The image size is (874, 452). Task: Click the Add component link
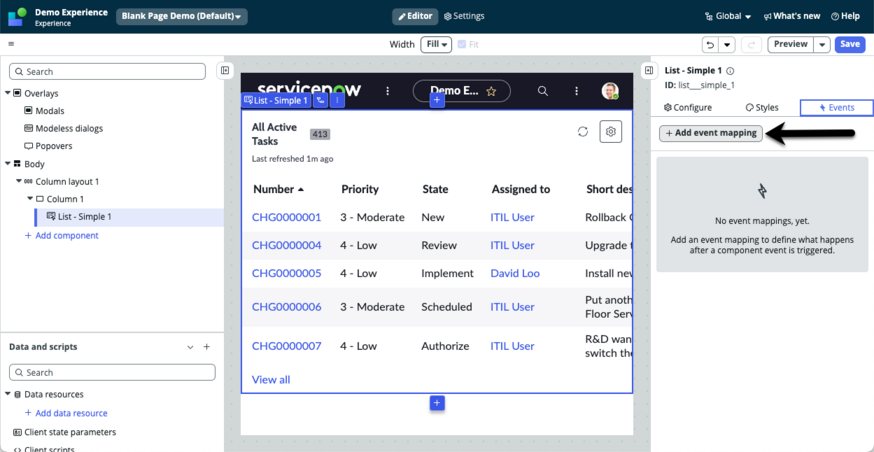pos(61,235)
